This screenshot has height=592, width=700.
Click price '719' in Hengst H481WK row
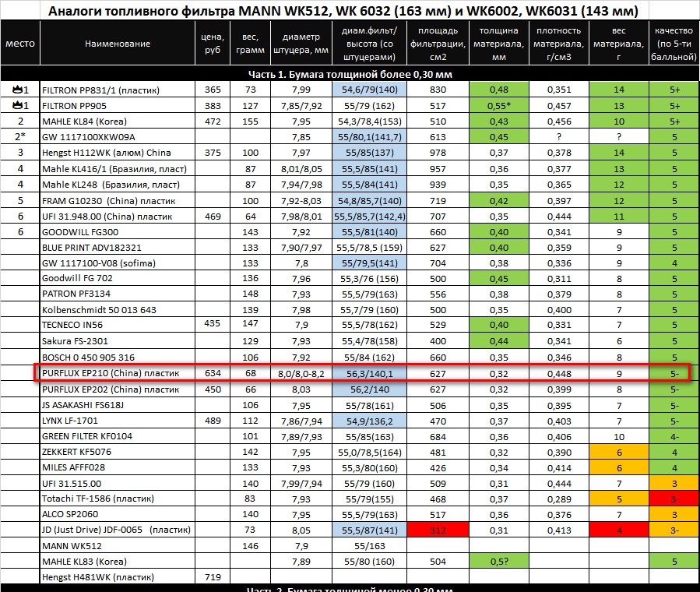point(213,577)
